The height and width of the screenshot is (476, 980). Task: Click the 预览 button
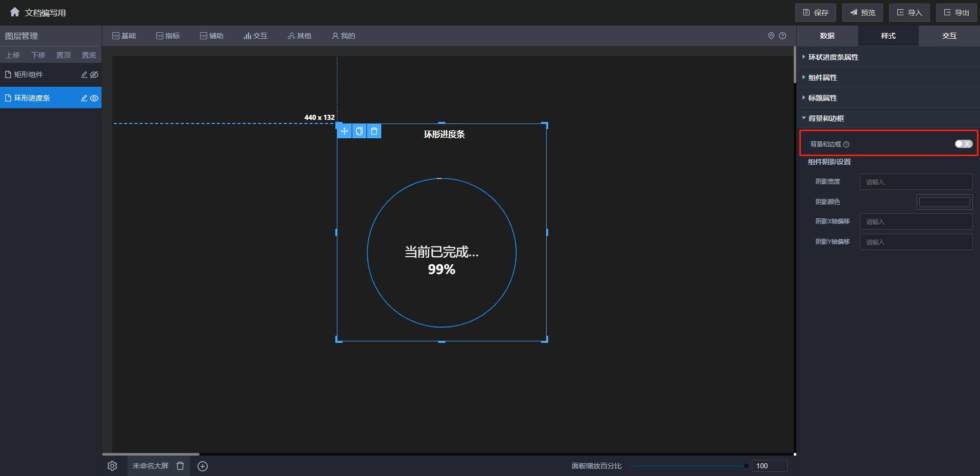click(862, 13)
